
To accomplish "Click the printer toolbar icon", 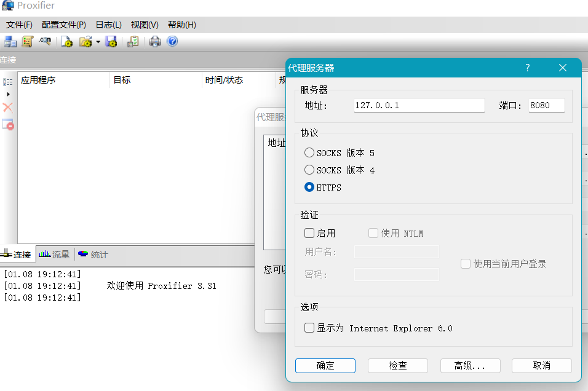I will [155, 42].
